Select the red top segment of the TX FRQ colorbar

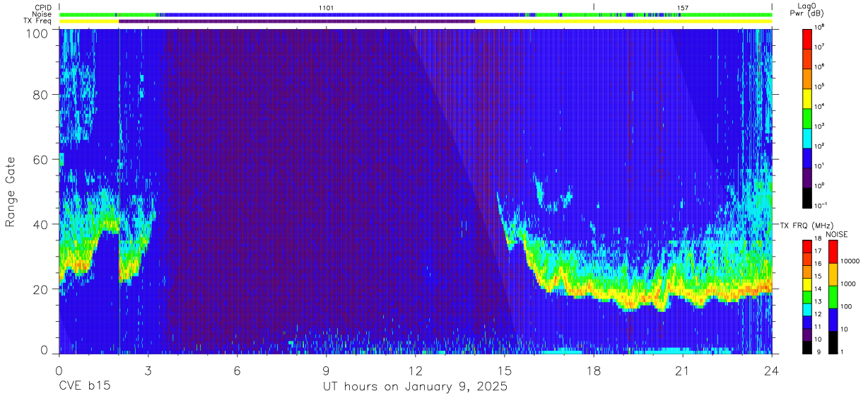807,247
